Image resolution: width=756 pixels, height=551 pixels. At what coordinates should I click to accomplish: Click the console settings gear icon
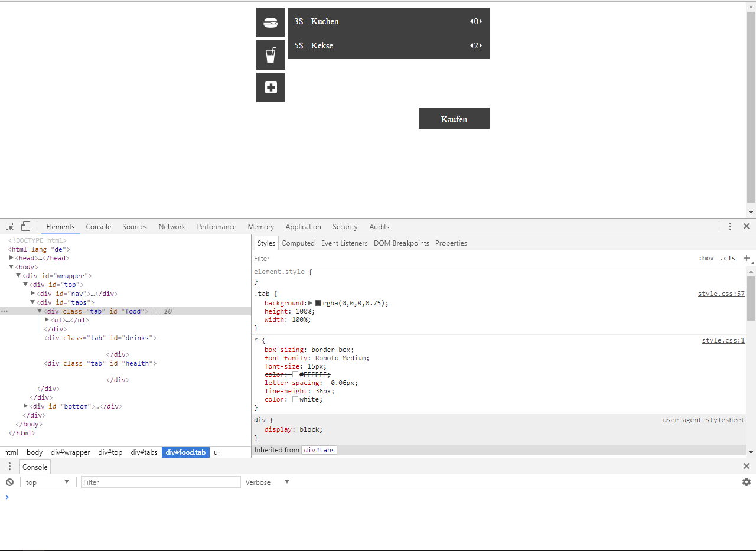pyautogui.click(x=747, y=482)
